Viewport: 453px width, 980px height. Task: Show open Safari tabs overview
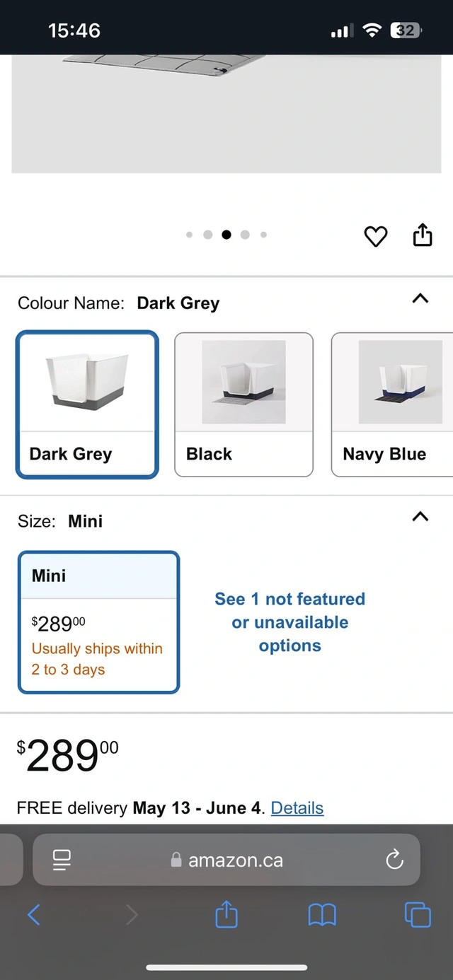pyautogui.click(x=418, y=915)
